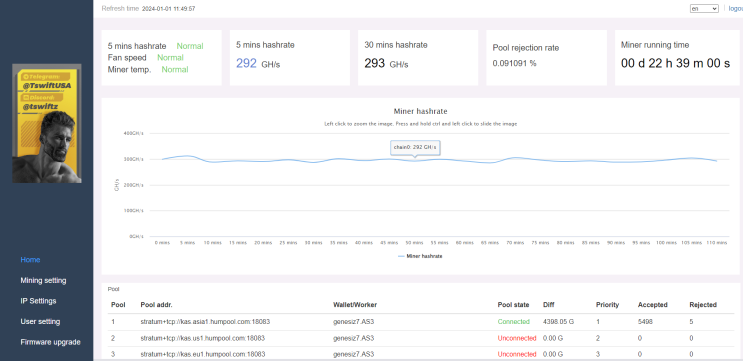Click pool address kas.eu1.humpool.com:18083
Screen dimensions: 743x361
tap(203, 354)
